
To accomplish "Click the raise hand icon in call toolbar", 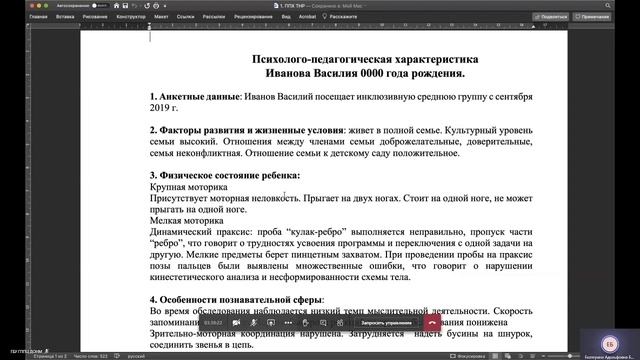I will tap(305, 323).
